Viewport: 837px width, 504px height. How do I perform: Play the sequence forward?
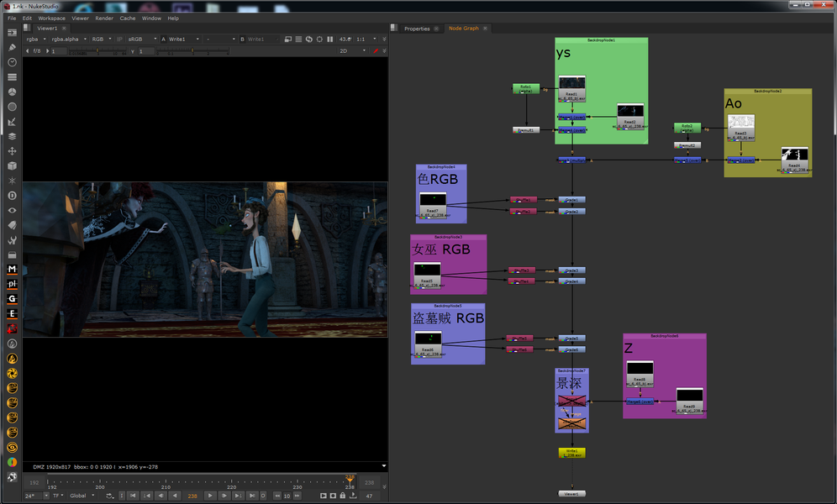[210, 496]
